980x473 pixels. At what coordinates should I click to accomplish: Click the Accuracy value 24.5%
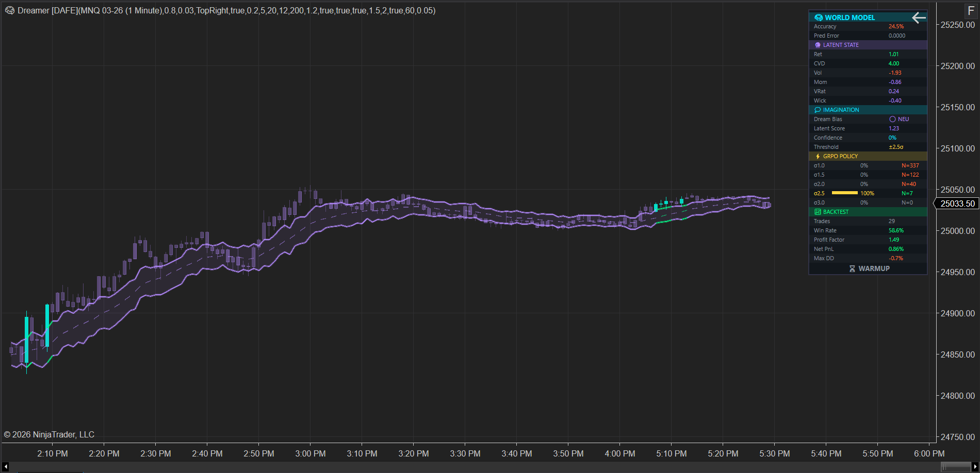[x=896, y=26]
